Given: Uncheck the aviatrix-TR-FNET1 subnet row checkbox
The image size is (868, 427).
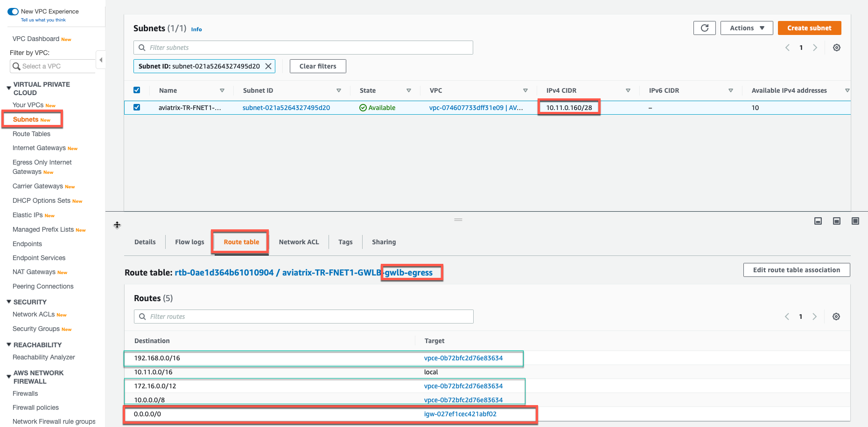Looking at the screenshot, I should [x=137, y=107].
